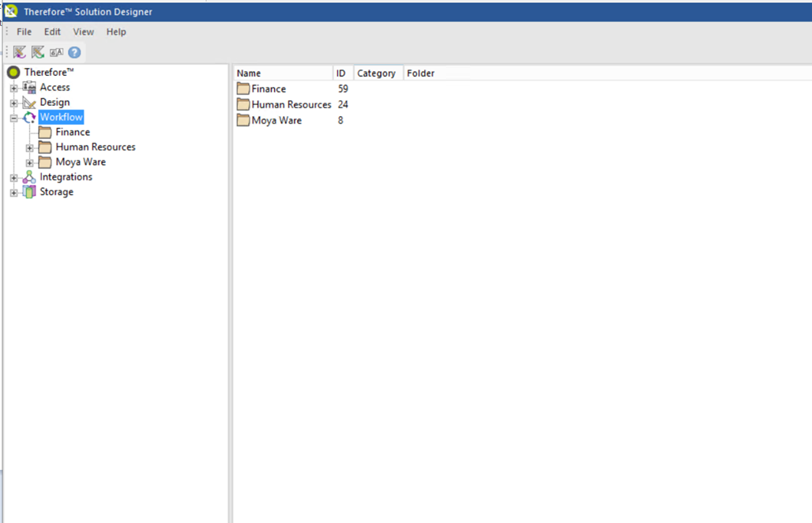
Task: Open the View menu
Action: tap(83, 32)
